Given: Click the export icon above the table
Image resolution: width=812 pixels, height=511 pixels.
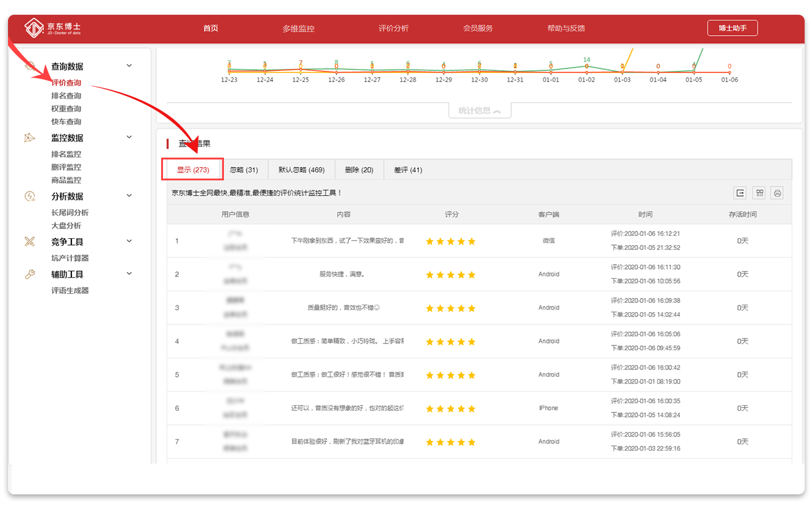Looking at the screenshot, I should [740, 193].
